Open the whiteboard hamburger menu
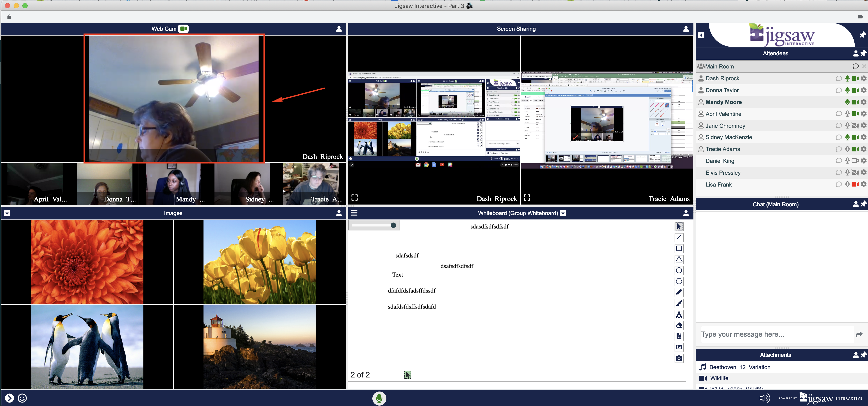 tap(354, 213)
